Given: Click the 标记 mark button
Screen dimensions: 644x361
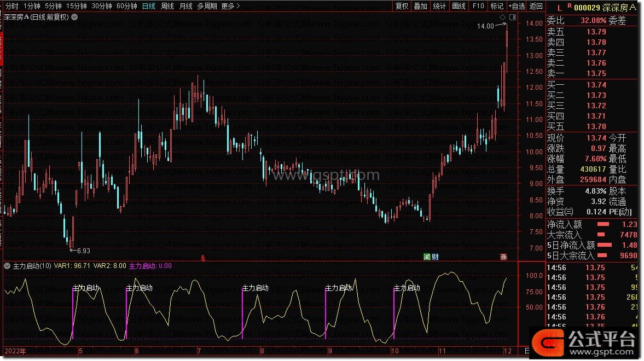Looking at the screenshot, I should click(x=497, y=6).
